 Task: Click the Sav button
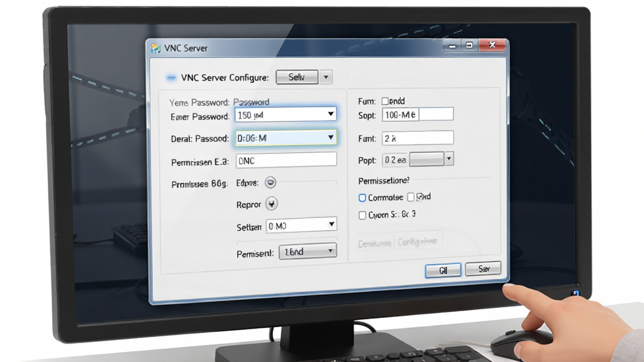[x=484, y=268]
